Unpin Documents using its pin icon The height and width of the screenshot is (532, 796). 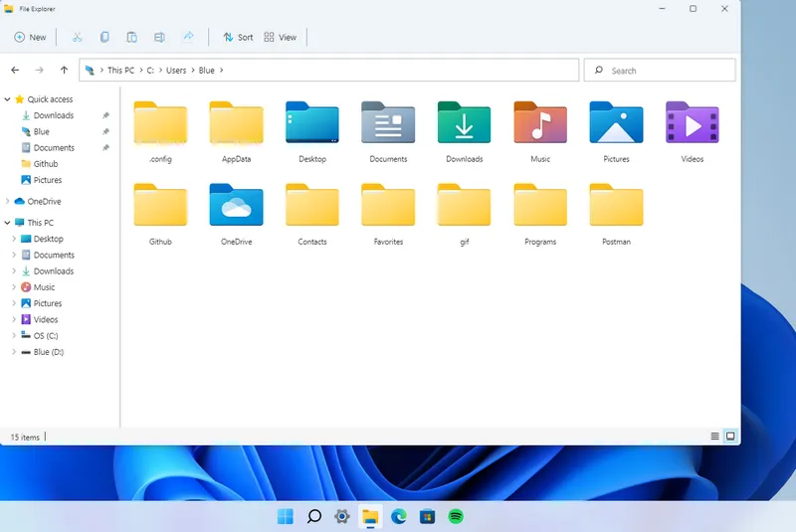(105, 148)
